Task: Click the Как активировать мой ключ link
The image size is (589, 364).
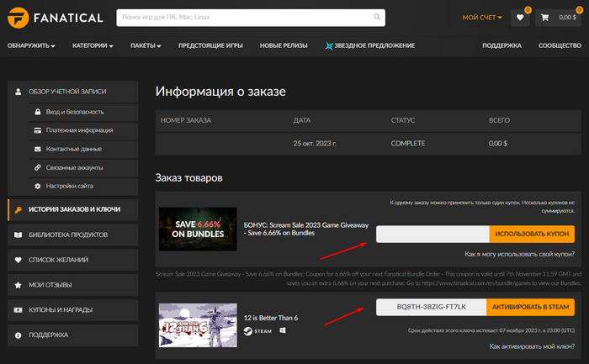Action: point(532,346)
